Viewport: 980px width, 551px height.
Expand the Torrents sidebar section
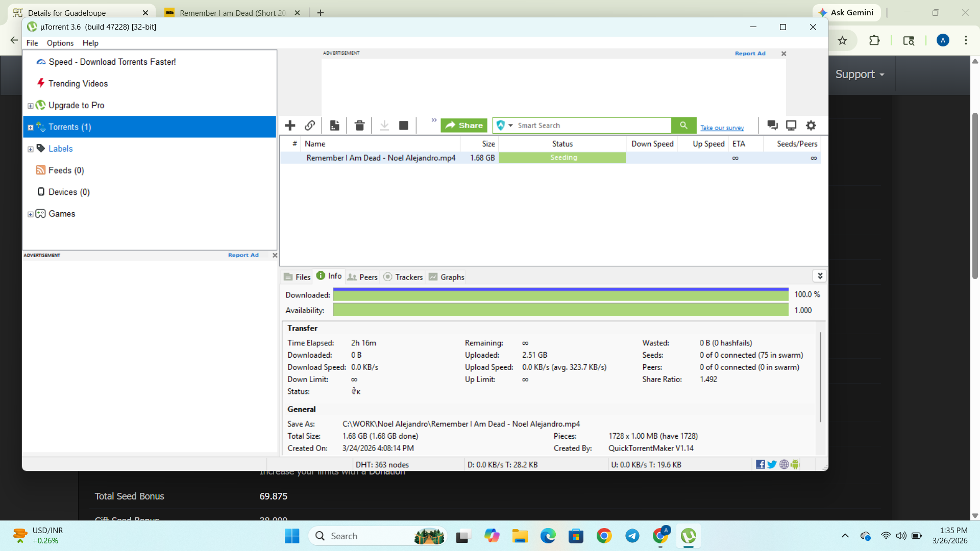point(30,127)
